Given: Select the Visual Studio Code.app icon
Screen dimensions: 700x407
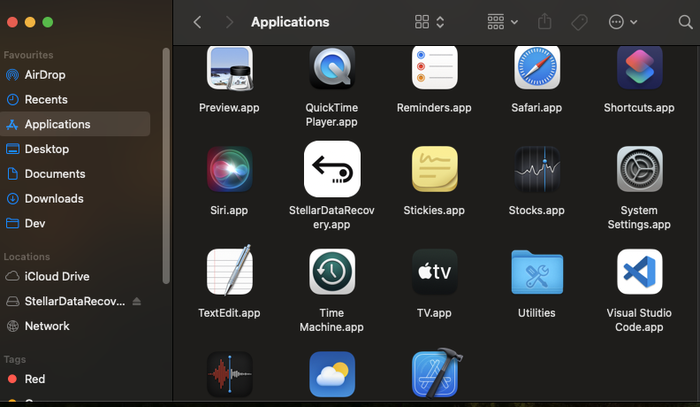Looking at the screenshot, I should [639, 272].
